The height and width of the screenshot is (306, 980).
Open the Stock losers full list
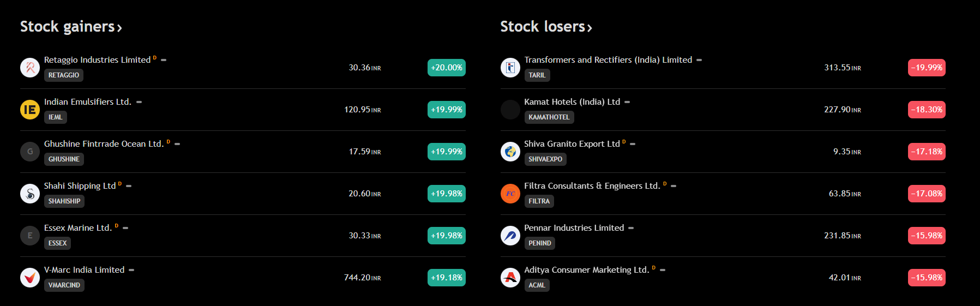[x=546, y=27]
